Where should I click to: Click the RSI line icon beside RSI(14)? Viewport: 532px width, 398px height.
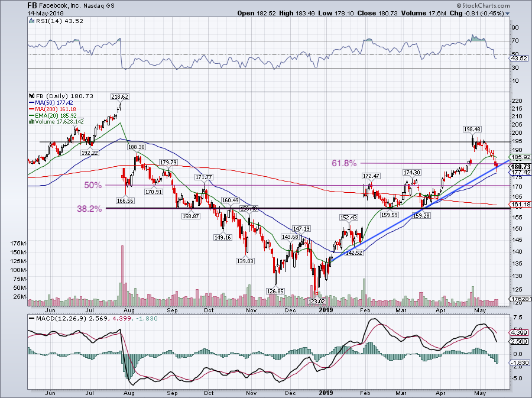tap(31, 21)
